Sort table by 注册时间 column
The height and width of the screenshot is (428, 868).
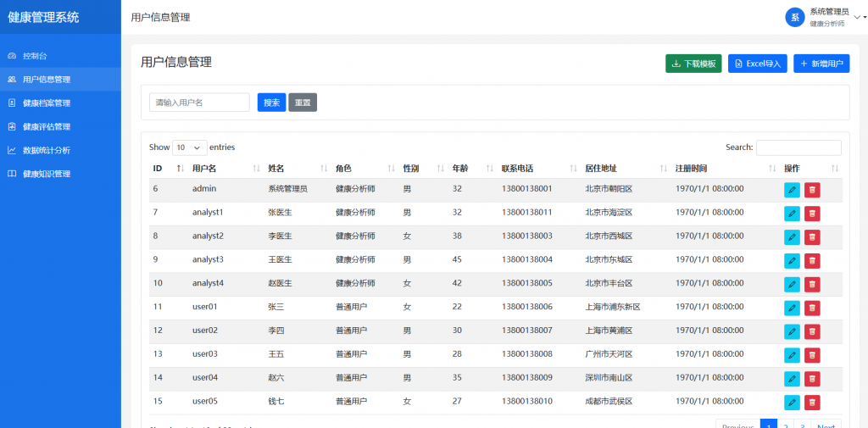[x=726, y=169]
